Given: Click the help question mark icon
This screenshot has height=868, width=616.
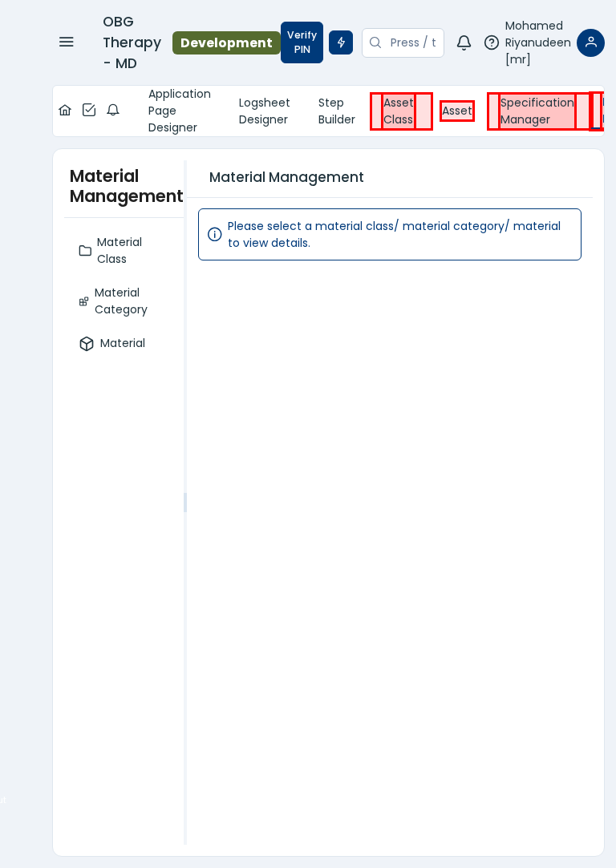Looking at the screenshot, I should [492, 42].
